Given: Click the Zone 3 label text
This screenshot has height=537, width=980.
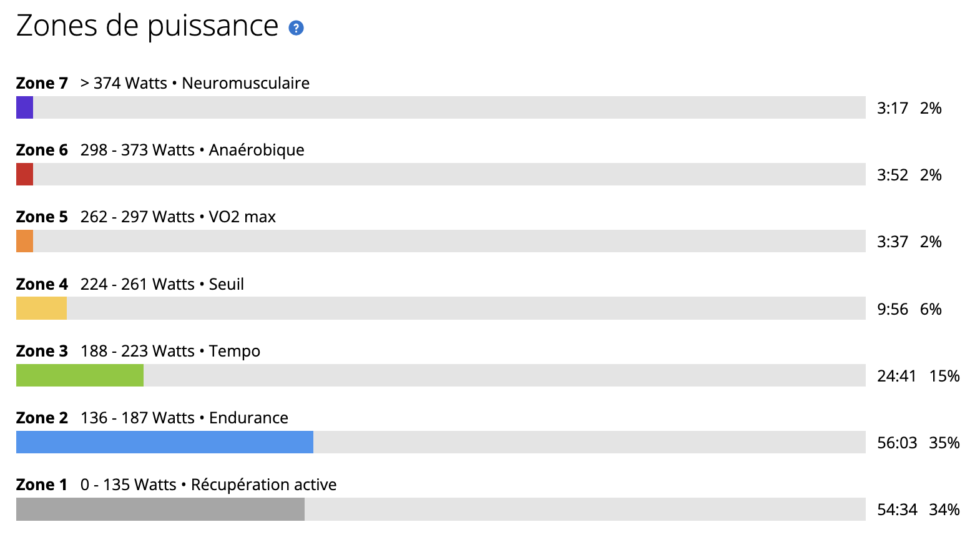Looking at the screenshot, I should click(42, 351).
